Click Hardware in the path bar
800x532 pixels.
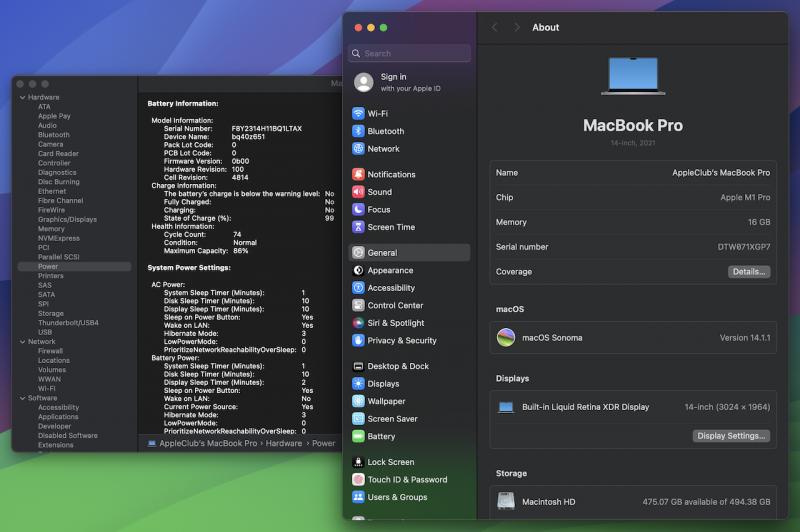[x=284, y=443]
